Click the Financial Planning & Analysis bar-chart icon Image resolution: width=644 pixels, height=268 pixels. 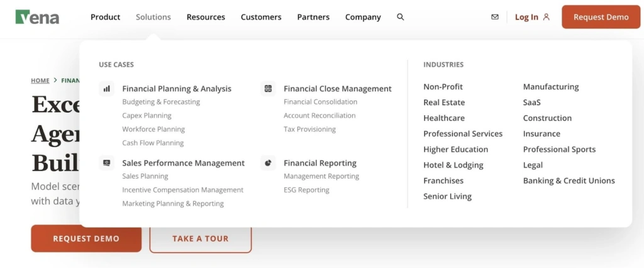[x=107, y=89]
